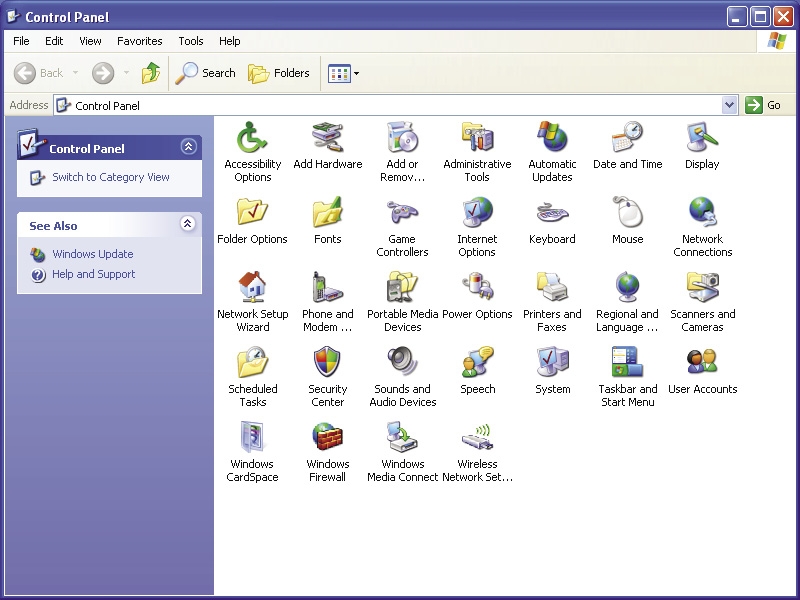This screenshot has width=800, height=600.
Task: Go up one folder level
Action: [151, 73]
